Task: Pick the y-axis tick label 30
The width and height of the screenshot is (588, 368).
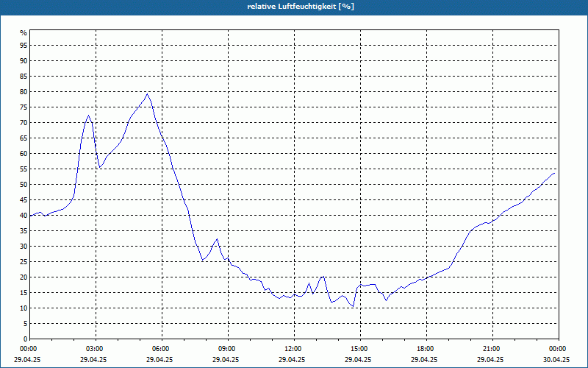Action: coord(24,247)
